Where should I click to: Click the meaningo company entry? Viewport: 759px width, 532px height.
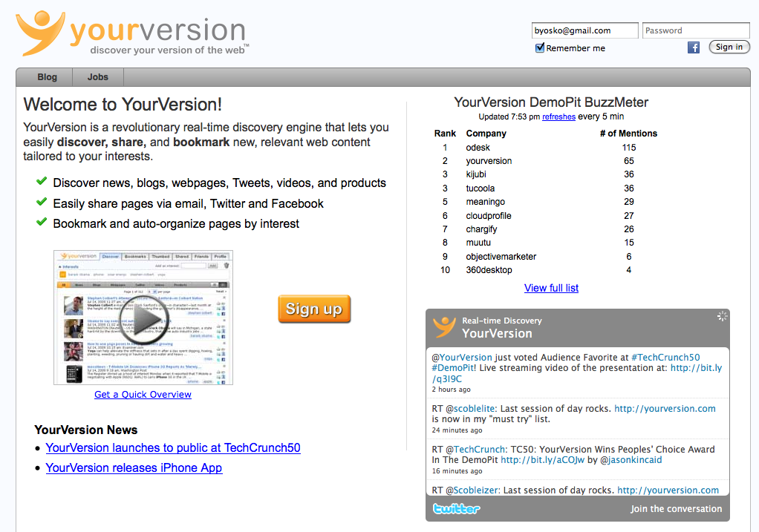(486, 202)
